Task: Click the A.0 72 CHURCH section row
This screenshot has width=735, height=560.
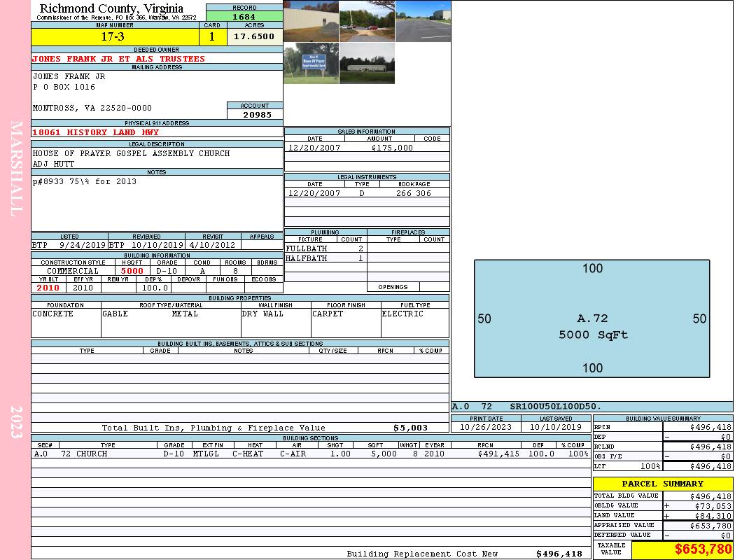Action: point(311,454)
